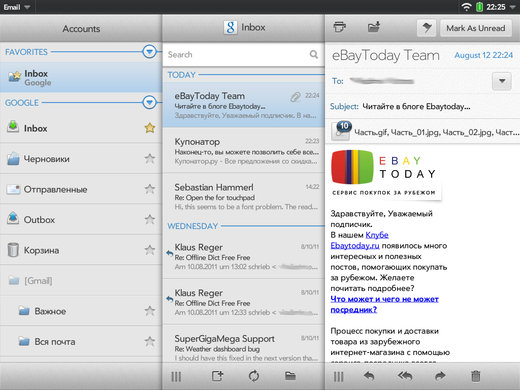Collapse the FAVORITES section
The height and width of the screenshot is (390, 520).
[x=149, y=52]
